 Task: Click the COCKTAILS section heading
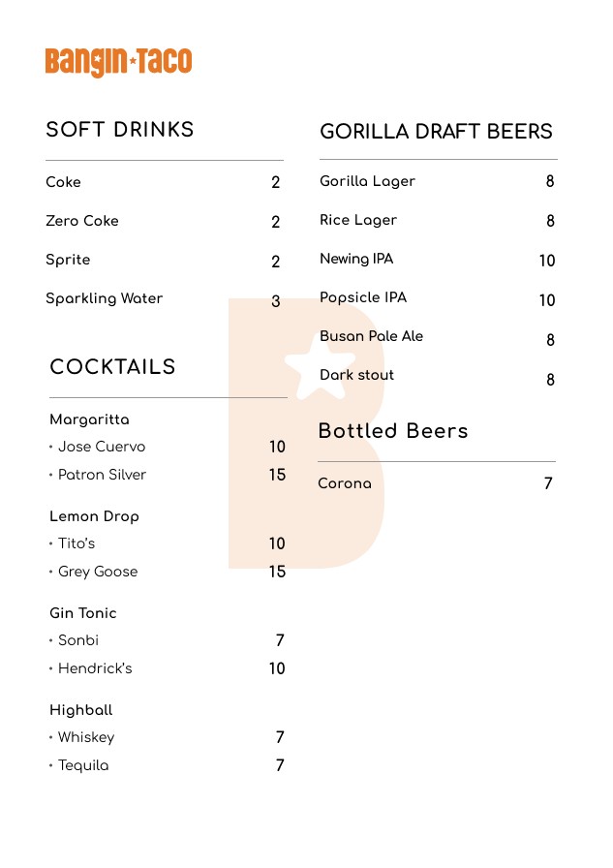click(113, 366)
